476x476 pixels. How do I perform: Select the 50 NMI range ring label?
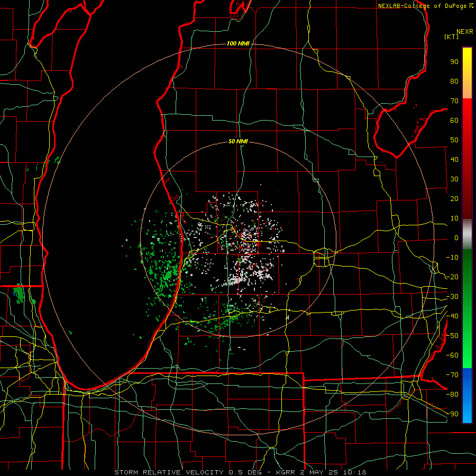tap(238, 141)
